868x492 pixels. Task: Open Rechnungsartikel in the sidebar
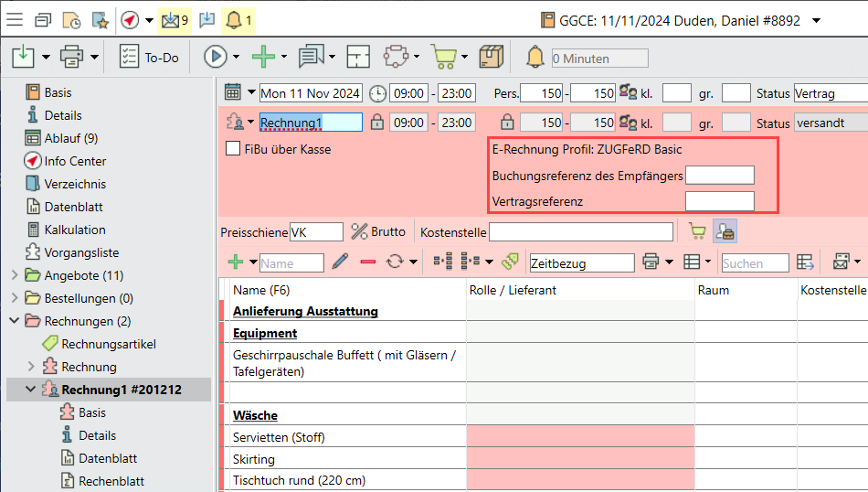pos(108,344)
